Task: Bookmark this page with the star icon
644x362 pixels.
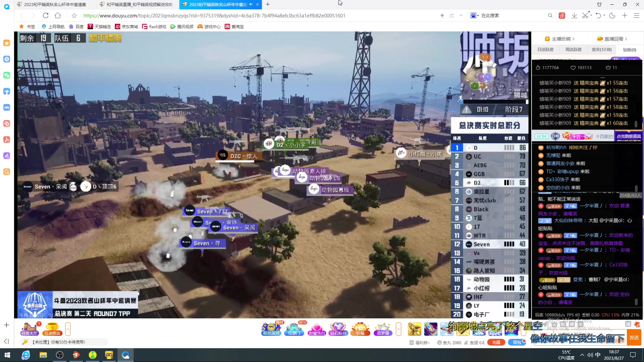Action: coord(74,15)
